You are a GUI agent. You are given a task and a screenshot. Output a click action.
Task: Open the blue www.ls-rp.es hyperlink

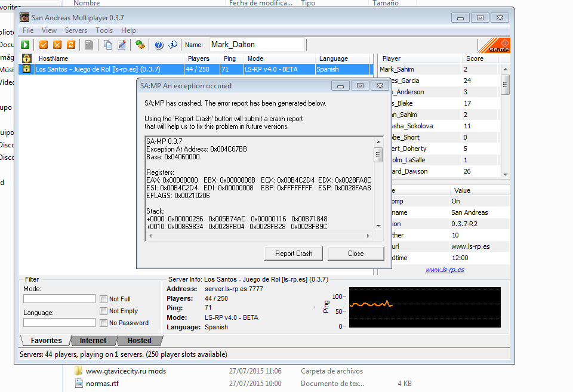(x=445, y=270)
